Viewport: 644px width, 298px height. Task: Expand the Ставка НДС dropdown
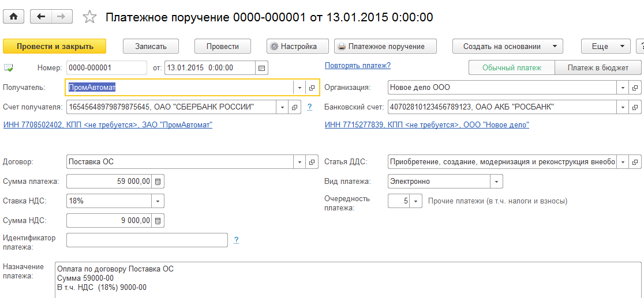(x=158, y=201)
